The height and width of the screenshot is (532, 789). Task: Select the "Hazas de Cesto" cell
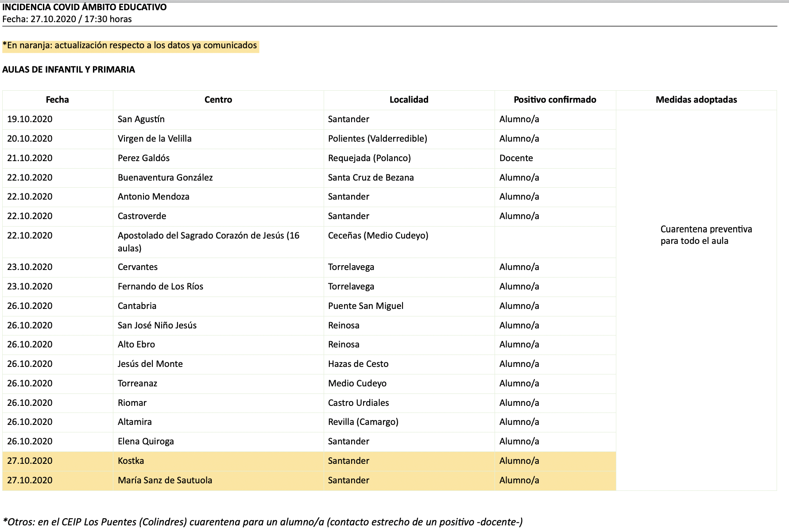point(358,364)
